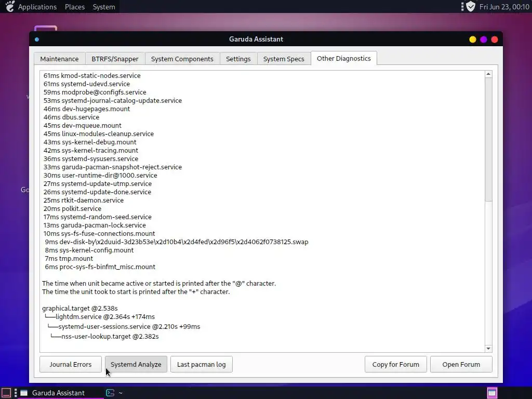
Task: Click the line "61ms systemd-udevd.service"
Action: [87, 84]
